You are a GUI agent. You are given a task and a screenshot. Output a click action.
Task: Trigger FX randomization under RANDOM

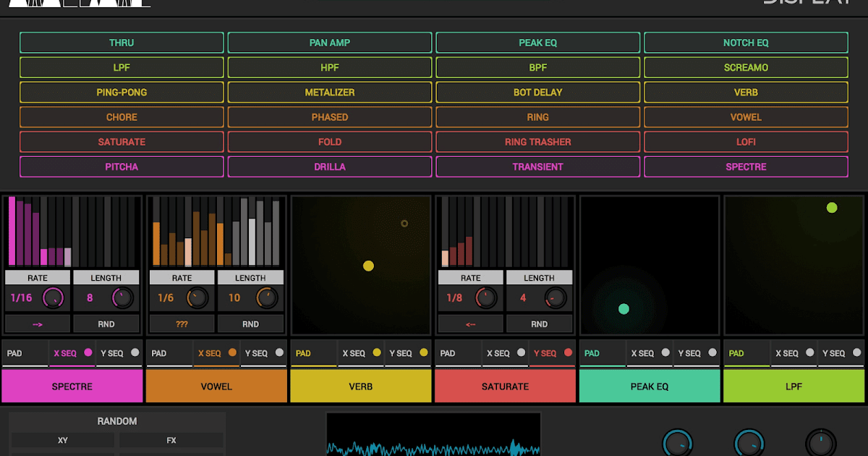point(171,440)
